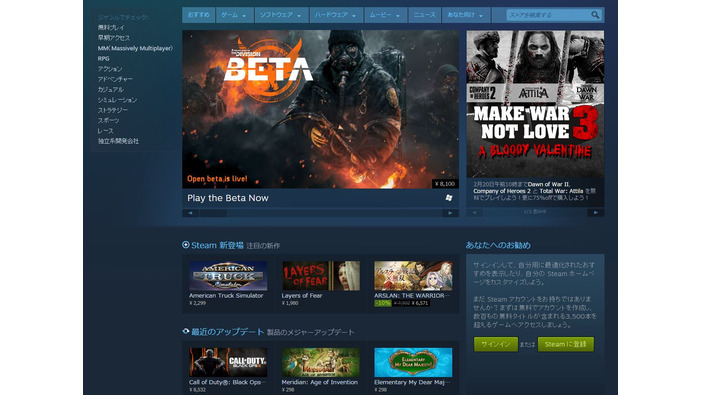
Task: Go to previous main banner with left arrow
Action: 190,213
